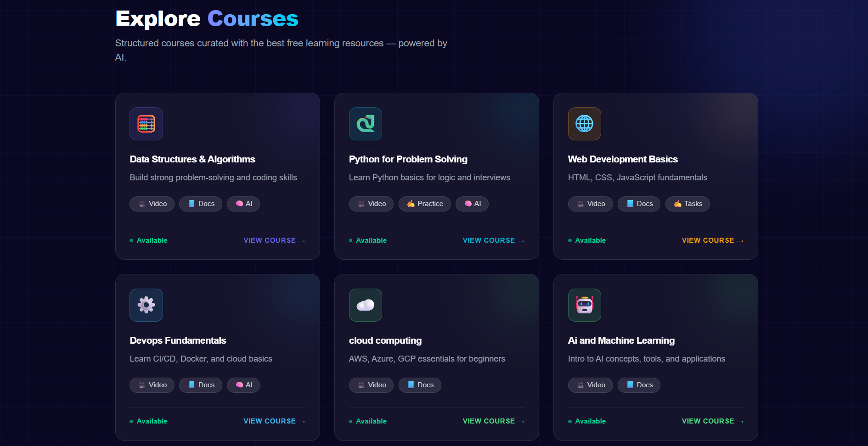
Task: Click the gear icon on Devops Fundamentals card
Action: click(146, 305)
